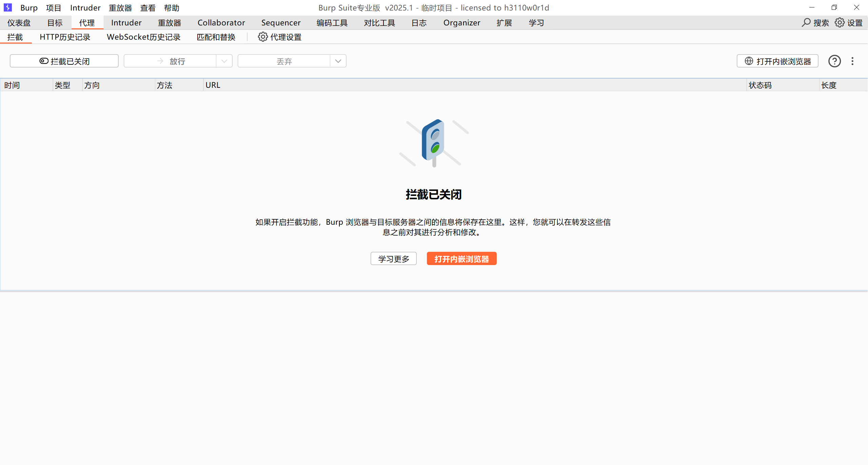Image resolution: width=868 pixels, height=465 pixels.
Task: Click the 学习更多 button
Action: click(393, 258)
